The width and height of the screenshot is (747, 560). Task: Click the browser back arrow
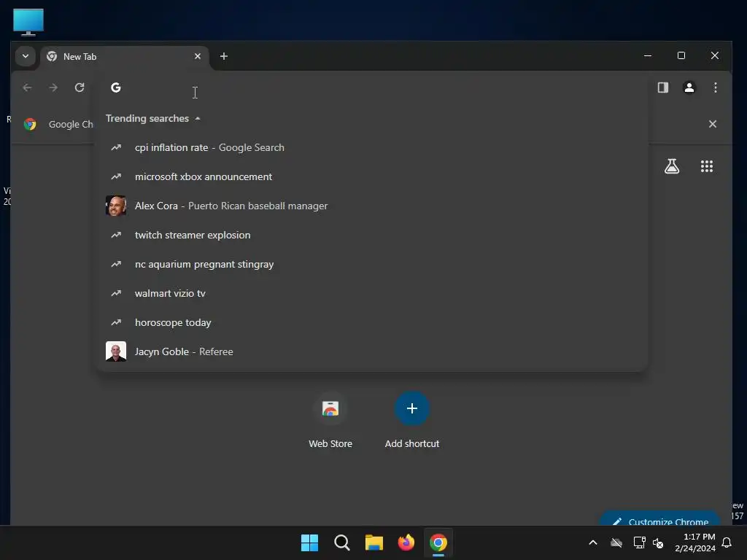tap(27, 87)
